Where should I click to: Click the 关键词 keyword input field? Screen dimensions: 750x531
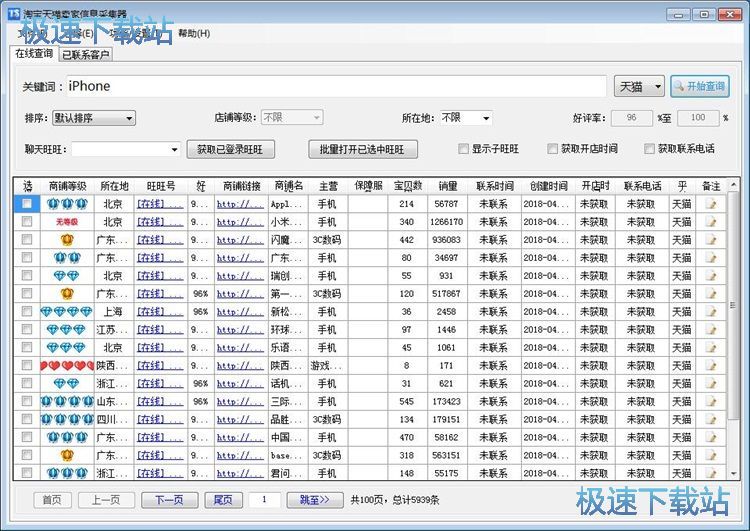pyautogui.click(x=335, y=87)
